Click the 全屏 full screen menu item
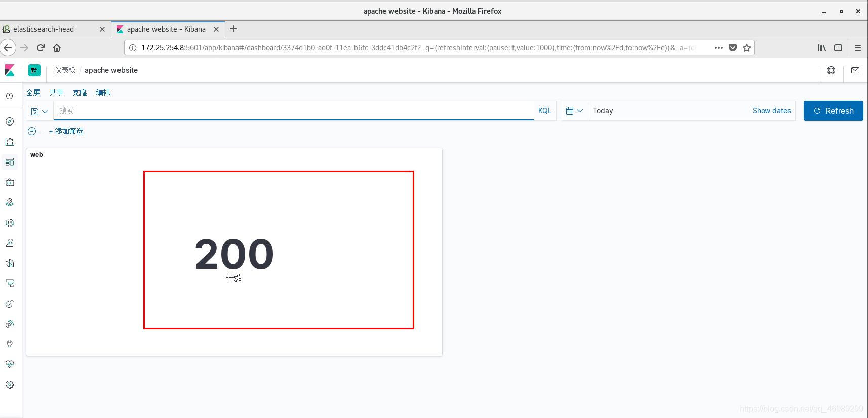Viewport: 868px width, 418px height. pyautogui.click(x=33, y=93)
